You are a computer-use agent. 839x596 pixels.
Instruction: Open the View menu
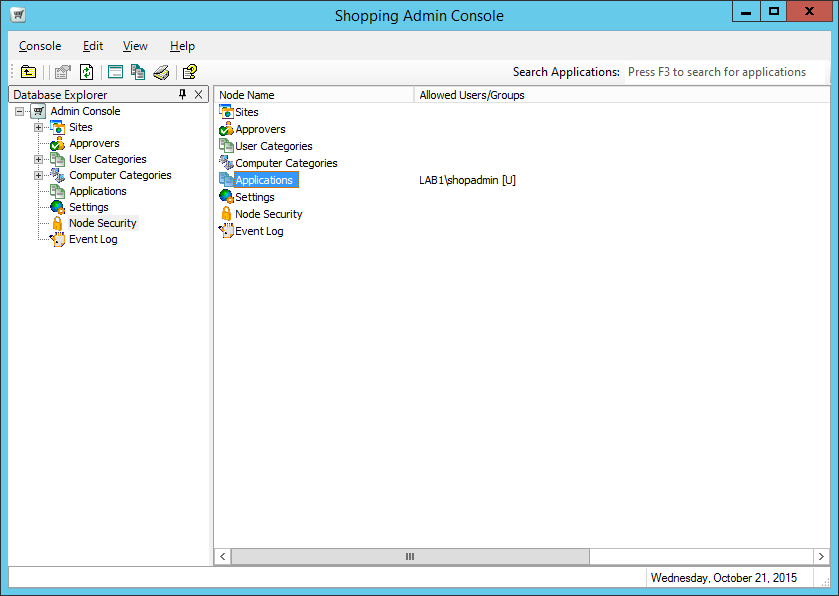click(x=135, y=46)
